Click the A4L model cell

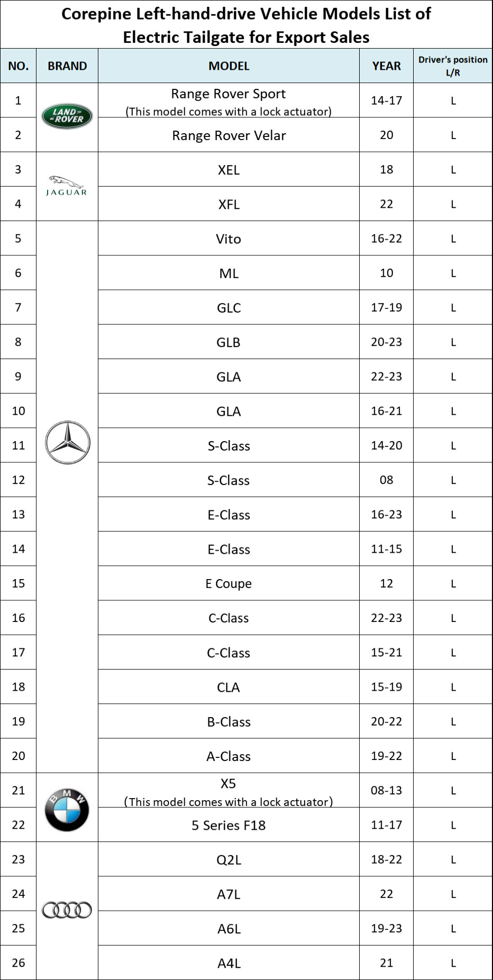[229, 963]
